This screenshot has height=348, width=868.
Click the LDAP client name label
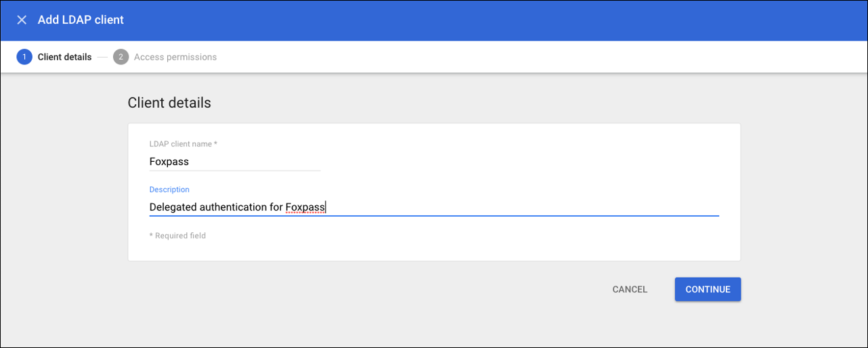click(183, 144)
